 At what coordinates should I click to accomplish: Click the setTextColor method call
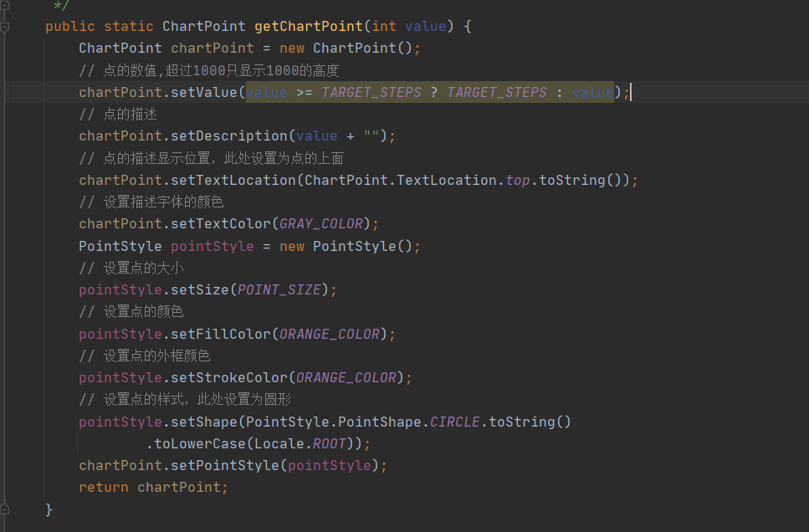(221, 224)
